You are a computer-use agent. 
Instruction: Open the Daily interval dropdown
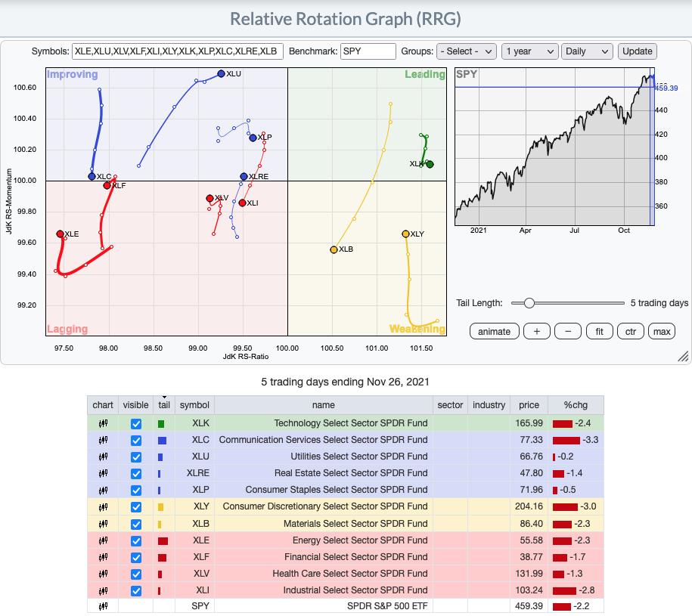coord(587,51)
